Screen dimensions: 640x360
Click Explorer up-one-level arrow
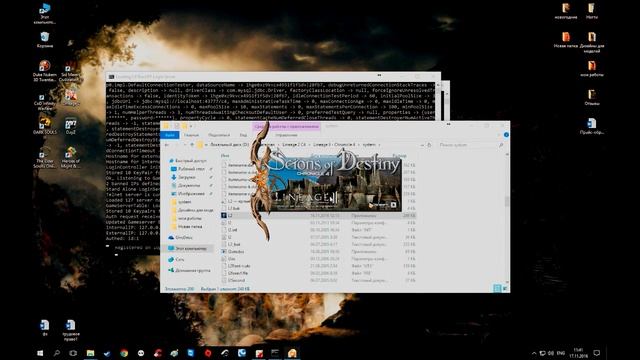(192, 145)
